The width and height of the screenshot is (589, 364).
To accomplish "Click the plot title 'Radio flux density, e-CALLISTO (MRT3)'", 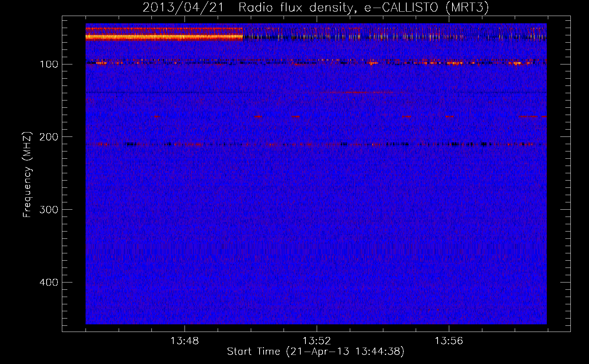I will click(364, 7).
